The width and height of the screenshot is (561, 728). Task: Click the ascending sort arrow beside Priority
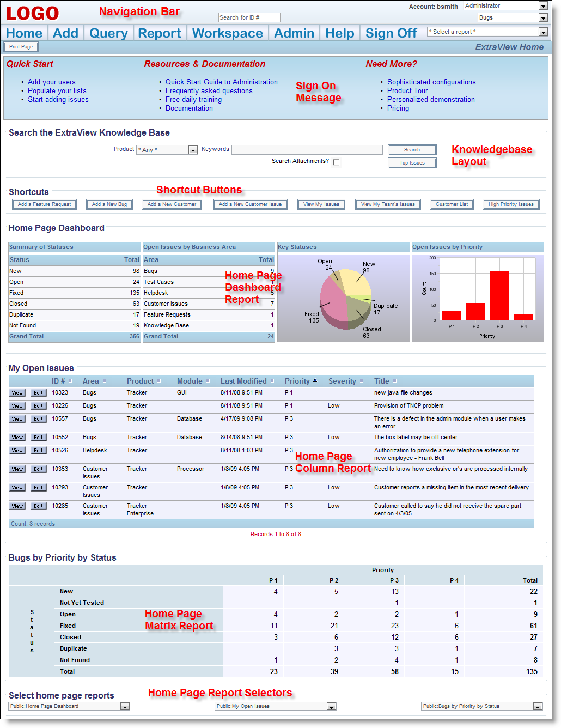click(x=315, y=380)
